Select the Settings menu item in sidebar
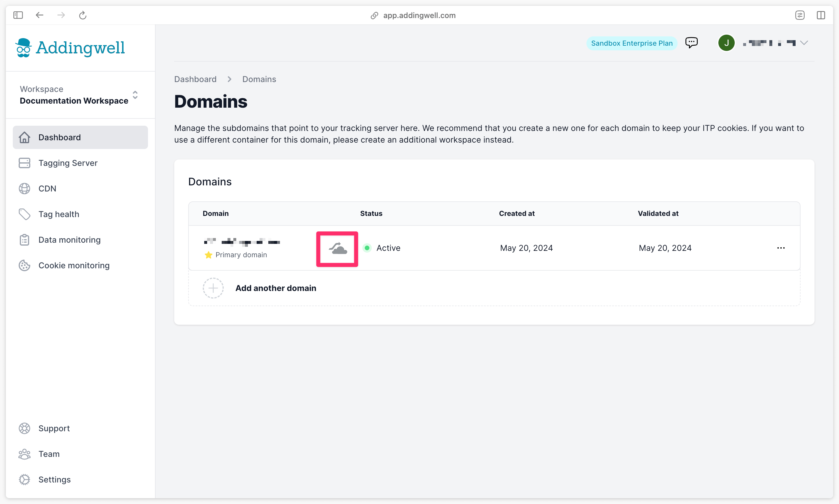The height and width of the screenshot is (504, 839). 54,479
